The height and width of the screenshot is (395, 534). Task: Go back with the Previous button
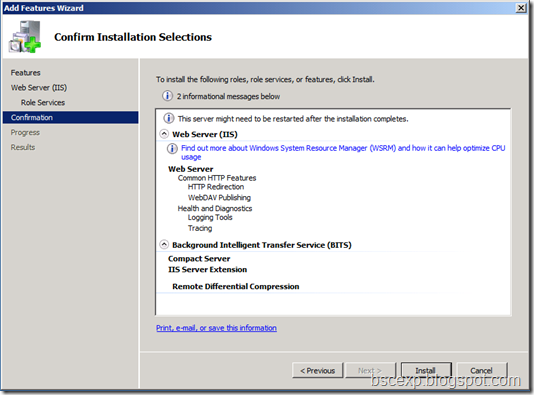[x=317, y=370]
